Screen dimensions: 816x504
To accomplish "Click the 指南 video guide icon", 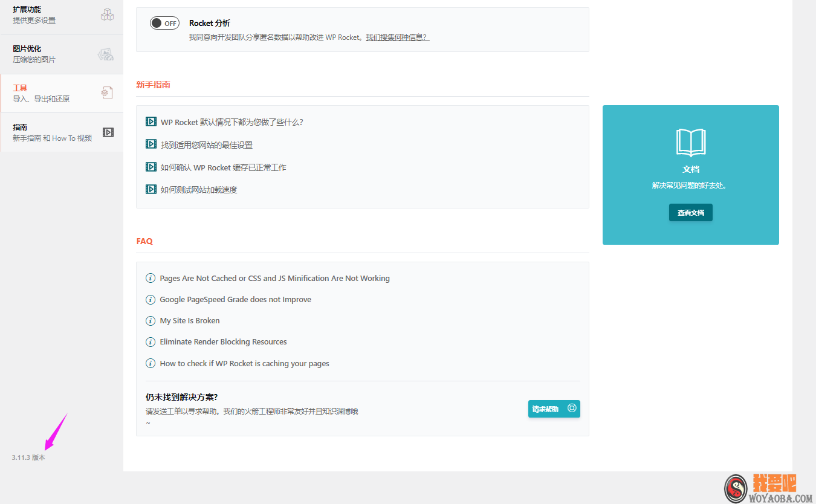I will coord(108,132).
